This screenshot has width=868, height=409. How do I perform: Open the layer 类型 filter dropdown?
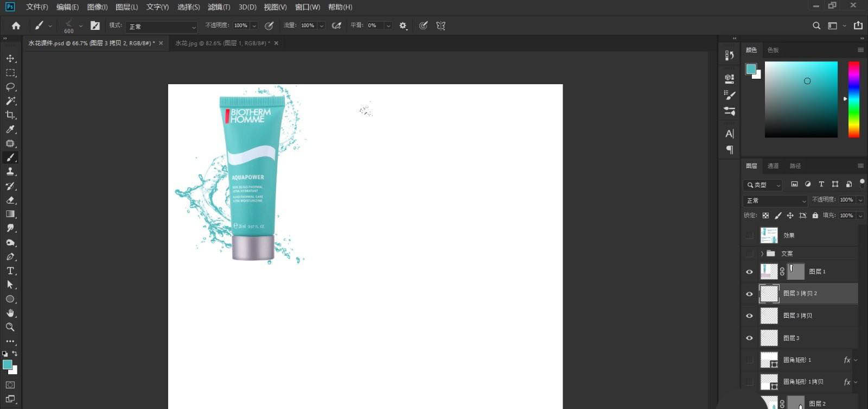762,185
